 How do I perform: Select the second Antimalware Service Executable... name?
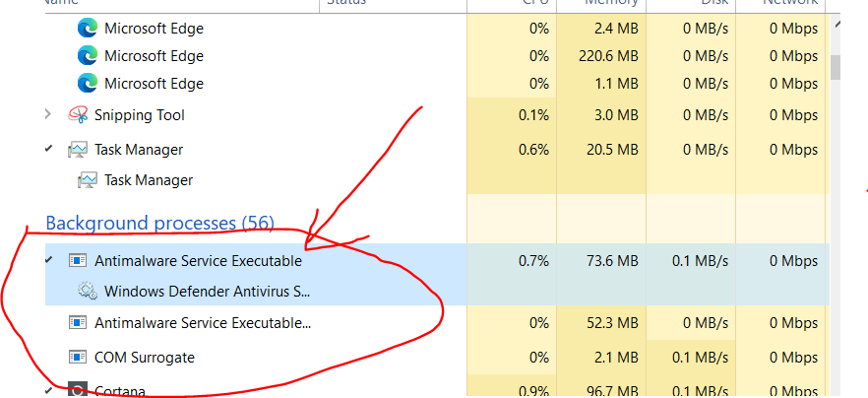(203, 322)
